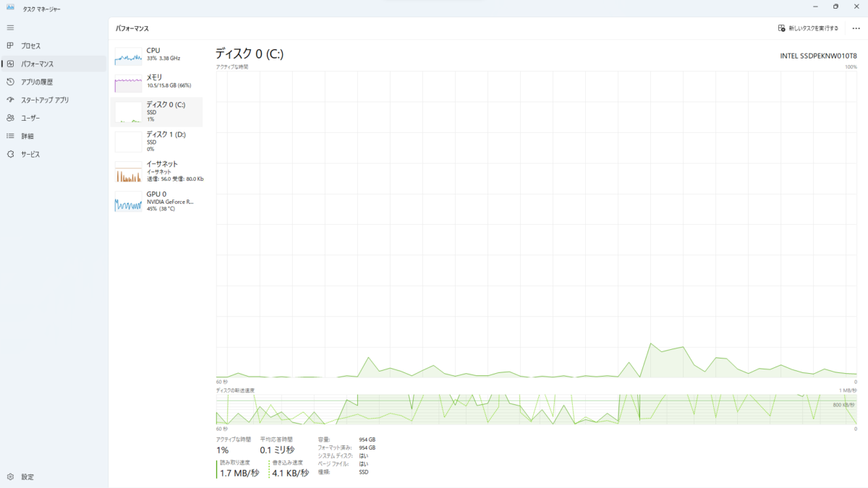Click the 1% active time value
Viewport: 868px width, 488px height.
tap(222, 450)
